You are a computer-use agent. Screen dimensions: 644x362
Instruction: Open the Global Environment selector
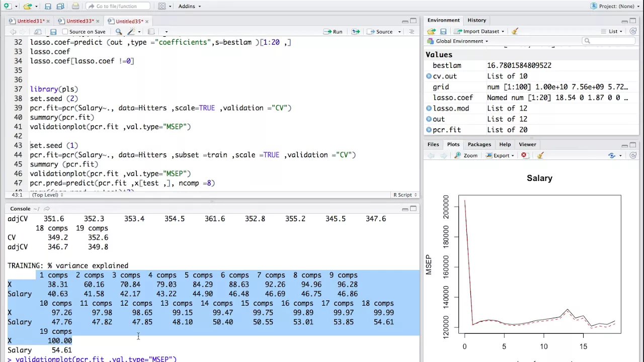tap(458, 41)
